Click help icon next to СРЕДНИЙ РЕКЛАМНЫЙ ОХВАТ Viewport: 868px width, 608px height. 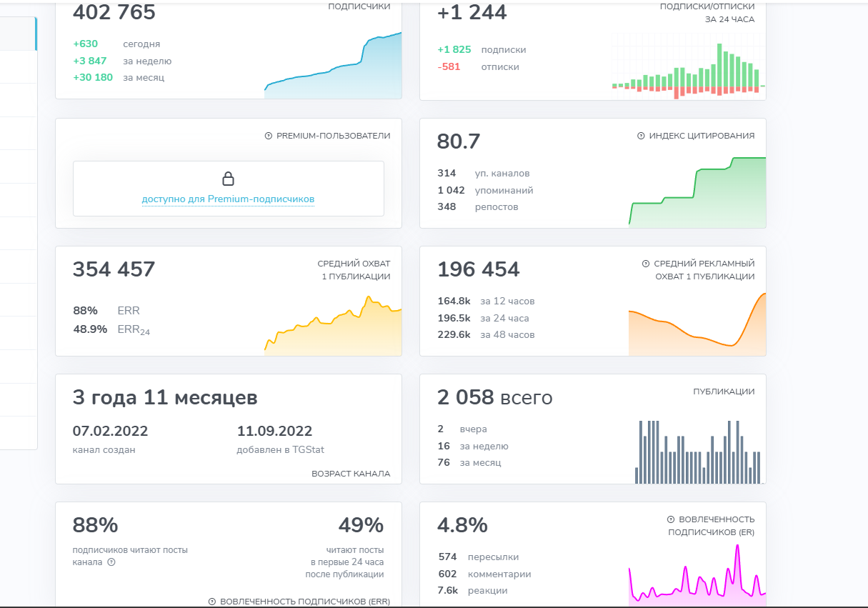tap(646, 264)
